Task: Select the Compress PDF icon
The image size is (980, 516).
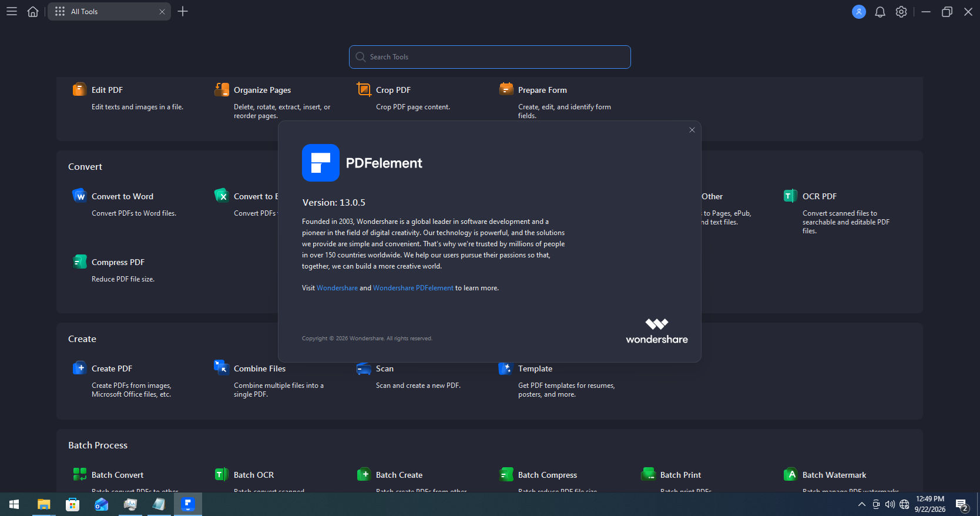Action: point(79,262)
